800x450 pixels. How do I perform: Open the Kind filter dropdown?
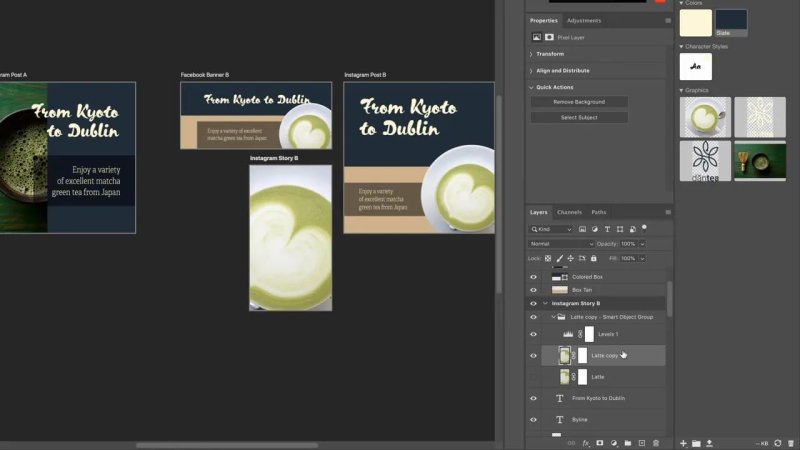pos(551,230)
